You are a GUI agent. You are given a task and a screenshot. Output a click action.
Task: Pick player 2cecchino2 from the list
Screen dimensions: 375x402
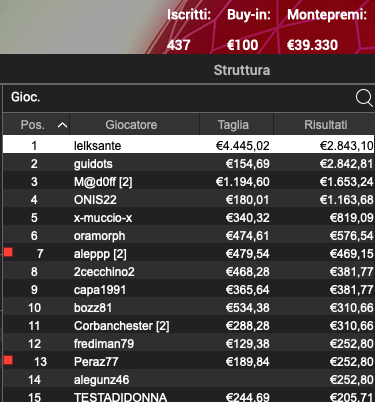pos(189,272)
